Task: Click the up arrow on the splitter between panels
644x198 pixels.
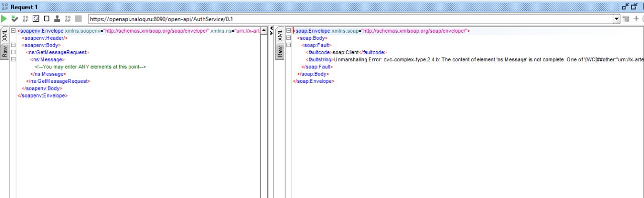Action: (272, 28)
